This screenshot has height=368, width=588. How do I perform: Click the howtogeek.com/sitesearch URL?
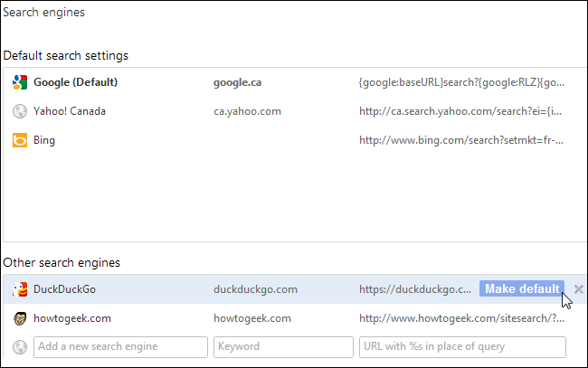(x=461, y=318)
